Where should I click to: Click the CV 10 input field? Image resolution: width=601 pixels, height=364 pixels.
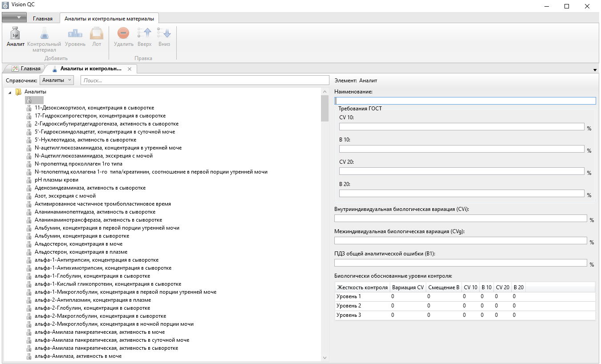tap(462, 127)
